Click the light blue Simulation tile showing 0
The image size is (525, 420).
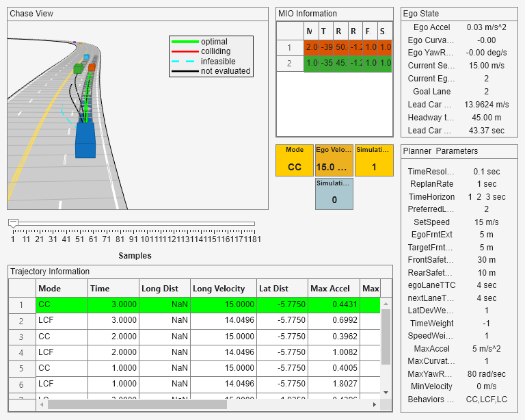[x=334, y=194]
